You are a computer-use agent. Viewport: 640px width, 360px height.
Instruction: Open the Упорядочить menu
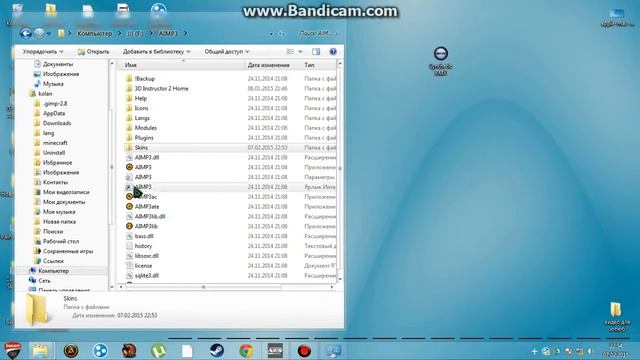[43, 52]
